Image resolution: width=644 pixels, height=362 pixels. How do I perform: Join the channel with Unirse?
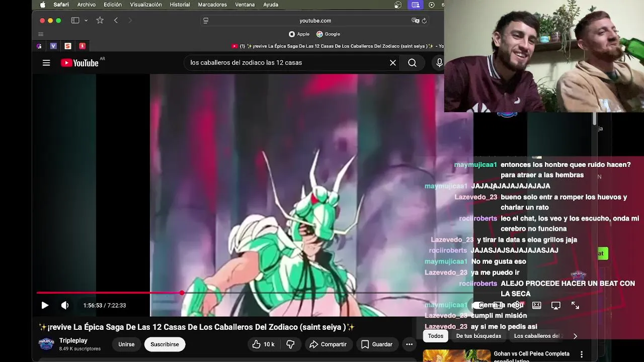click(126, 344)
